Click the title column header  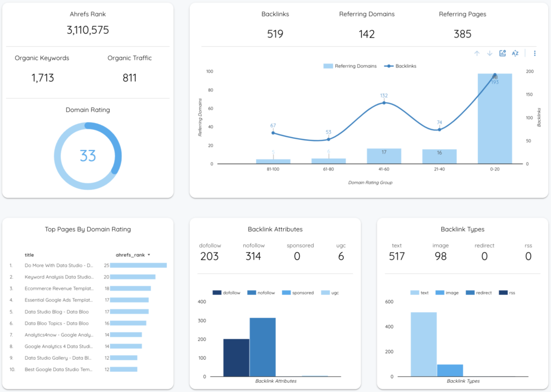tap(29, 255)
